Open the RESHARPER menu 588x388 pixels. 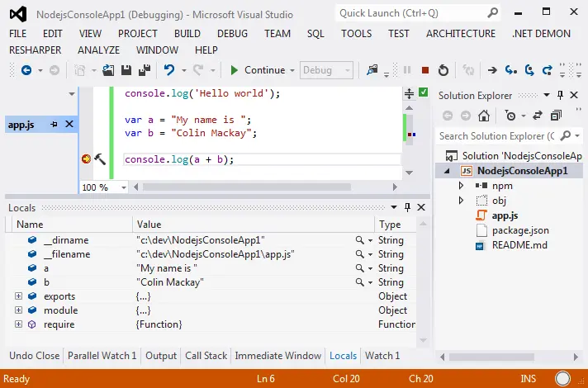point(35,50)
